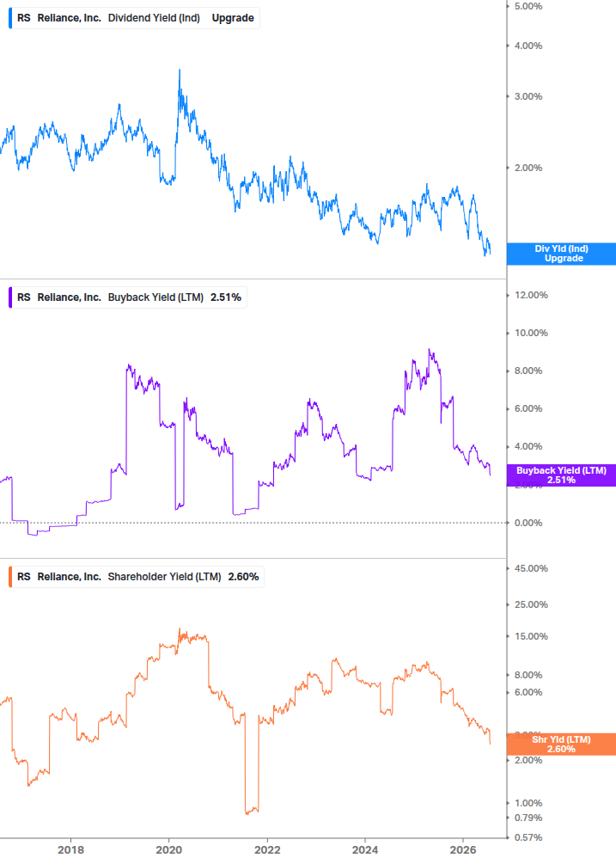Click the Upgrade link in Dividend Yield legend
616x864 pixels.
(x=233, y=18)
